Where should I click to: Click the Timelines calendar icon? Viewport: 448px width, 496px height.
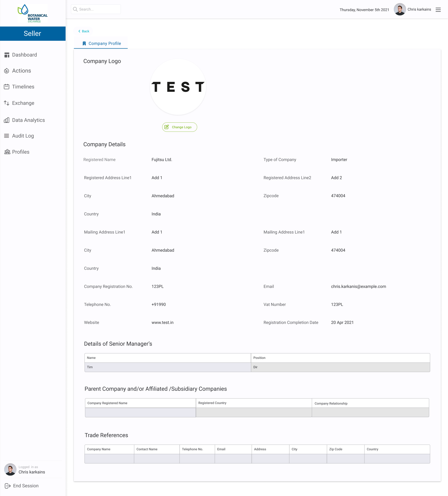7,87
